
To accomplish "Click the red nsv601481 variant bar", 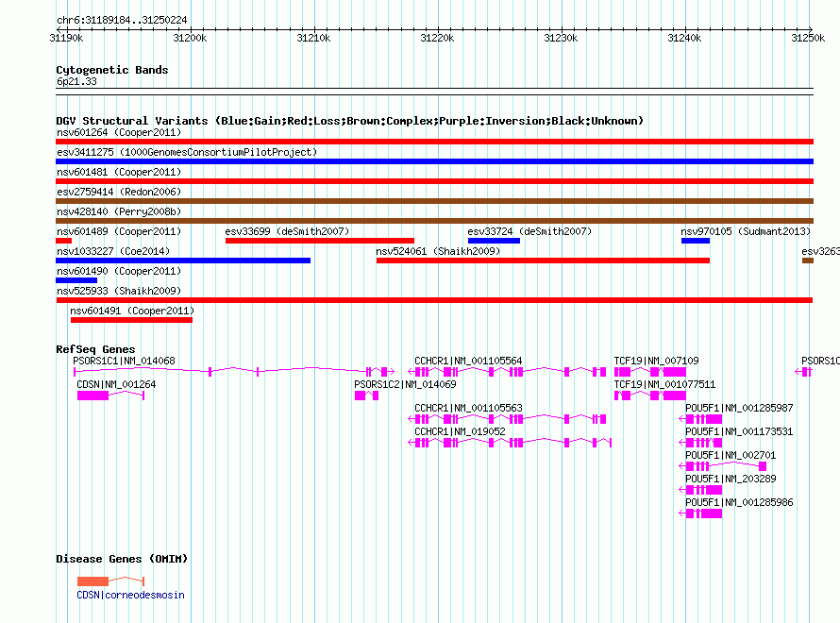I will tap(434, 181).
